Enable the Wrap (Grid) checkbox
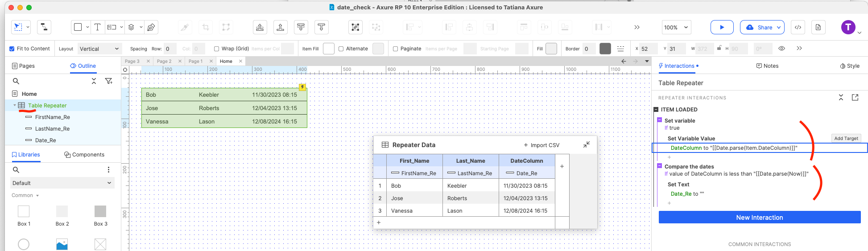The image size is (868, 251). (x=216, y=49)
